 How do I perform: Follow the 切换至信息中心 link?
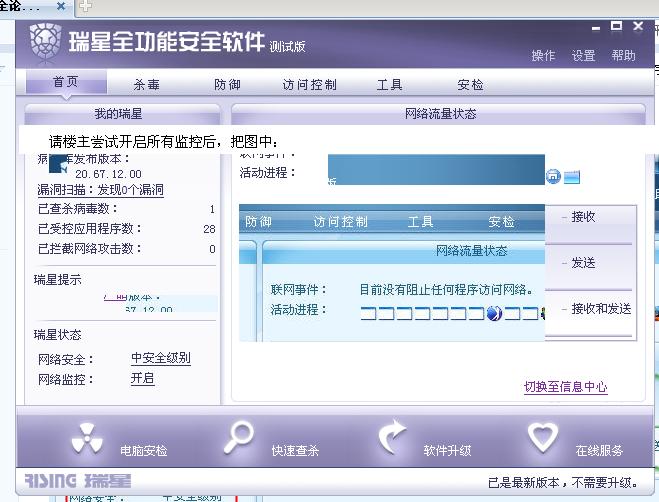point(565,387)
